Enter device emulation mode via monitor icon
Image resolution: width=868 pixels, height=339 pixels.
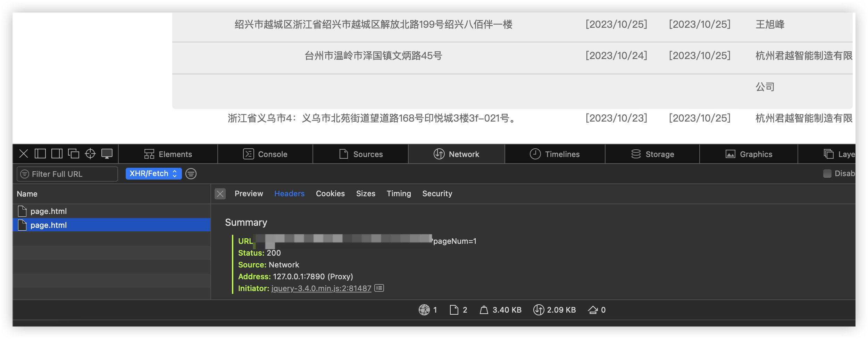pyautogui.click(x=107, y=154)
